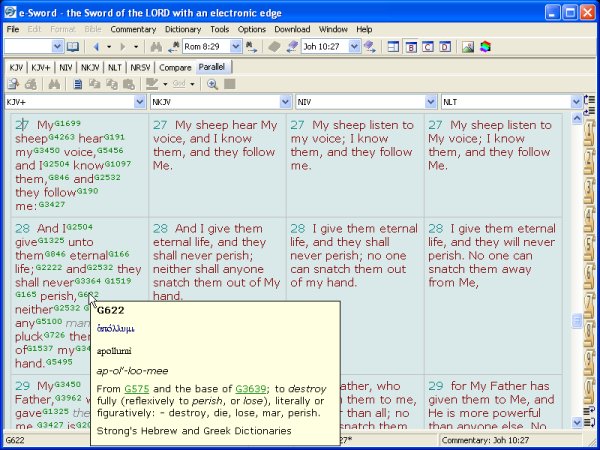Open the Help menu
Screen dimensions: 600x450
coord(364,29)
